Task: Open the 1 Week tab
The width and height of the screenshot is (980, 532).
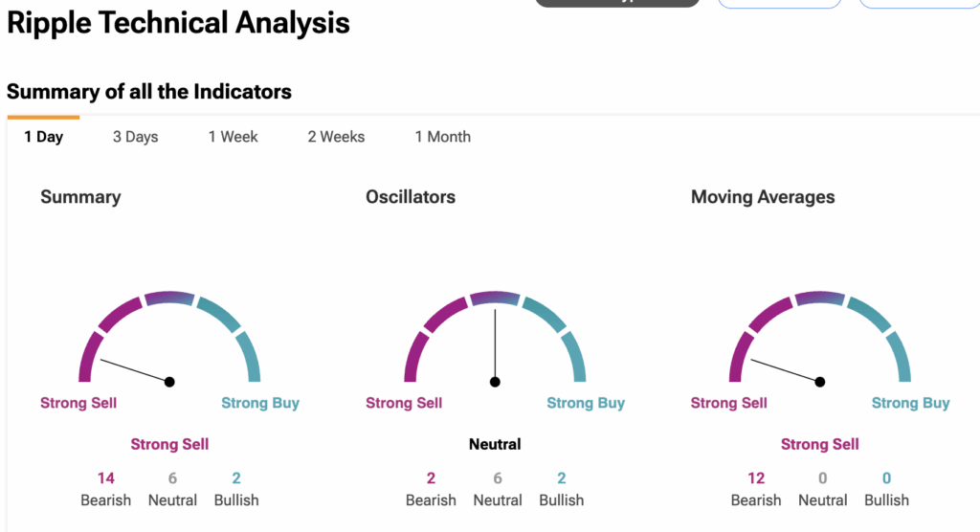Action: coord(234,137)
